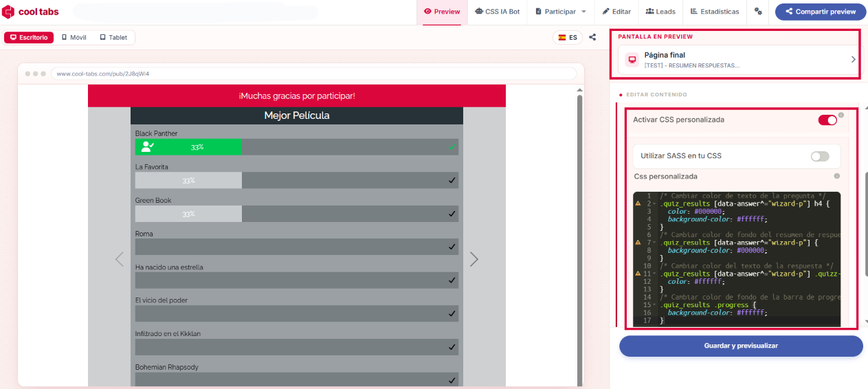Open the Participar dropdown menu
The image size is (868, 389).
(x=560, y=12)
